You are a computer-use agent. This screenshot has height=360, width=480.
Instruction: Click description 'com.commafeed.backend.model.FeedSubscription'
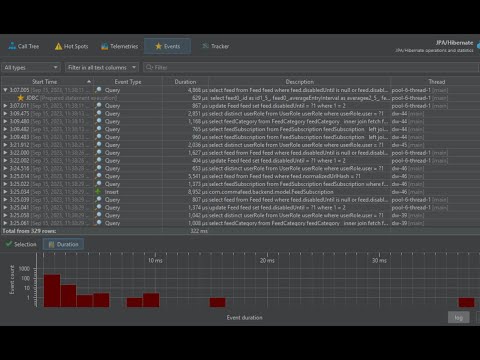271,192
